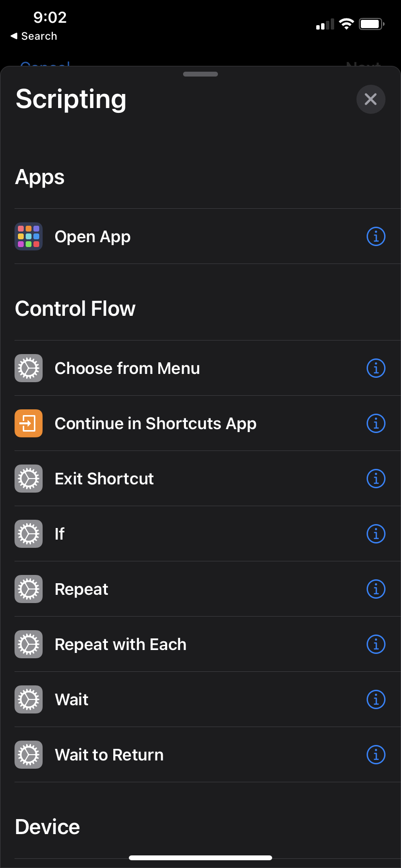Show info for Repeat with Each
The image size is (401, 868).
[x=376, y=644]
